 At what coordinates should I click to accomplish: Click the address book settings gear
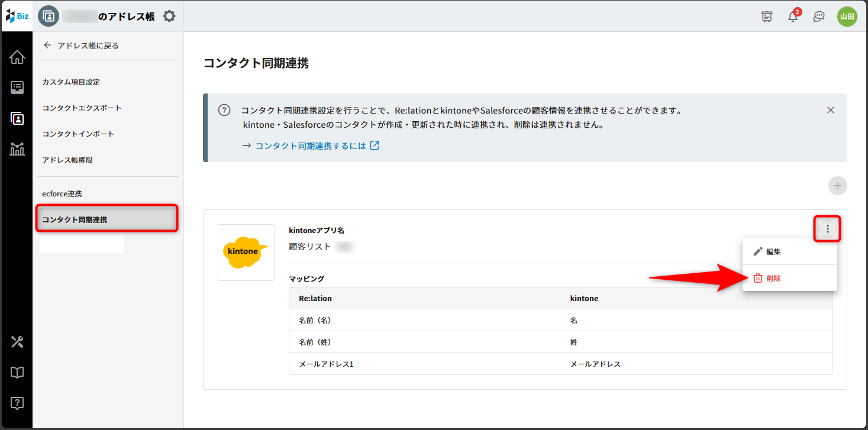click(169, 16)
